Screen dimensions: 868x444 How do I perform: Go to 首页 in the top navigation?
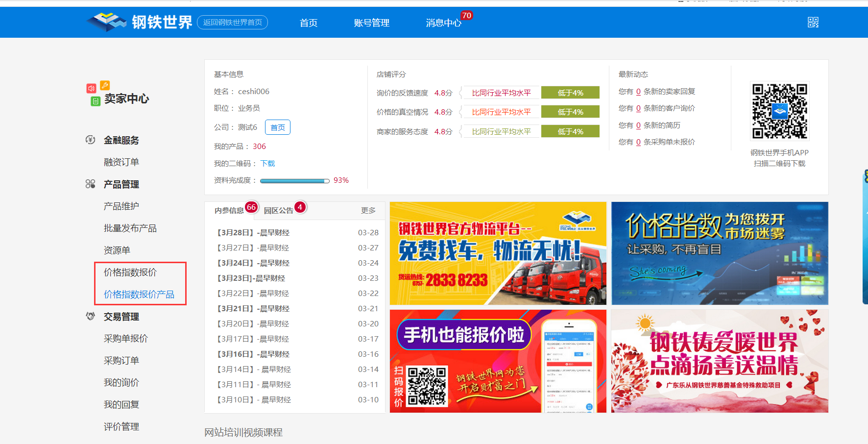309,23
